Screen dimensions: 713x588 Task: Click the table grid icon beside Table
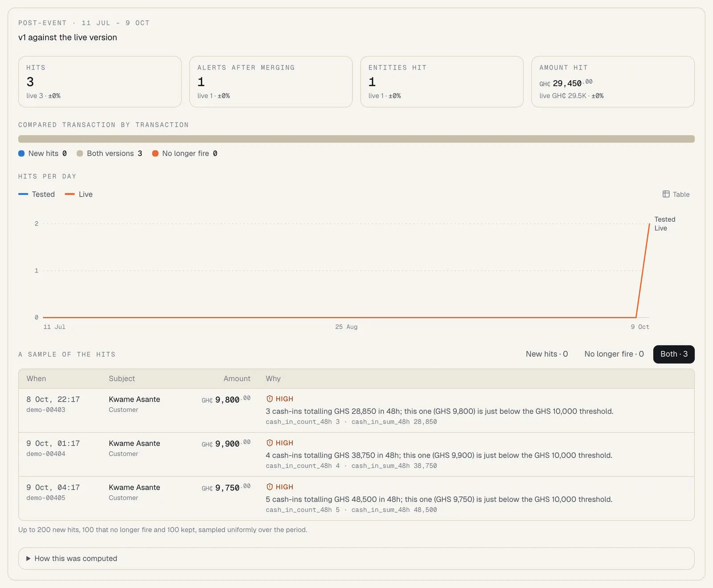tap(666, 194)
